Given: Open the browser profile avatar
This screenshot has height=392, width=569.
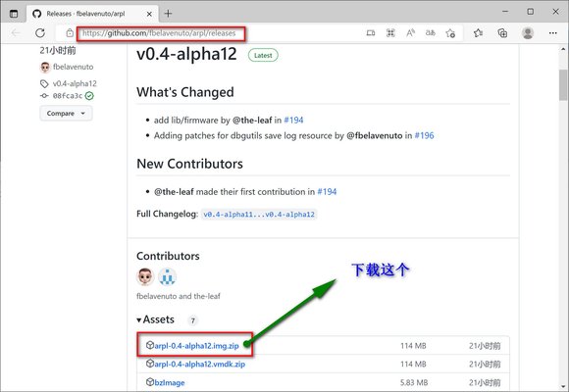Looking at the screenshot, I should pos(528,33).
